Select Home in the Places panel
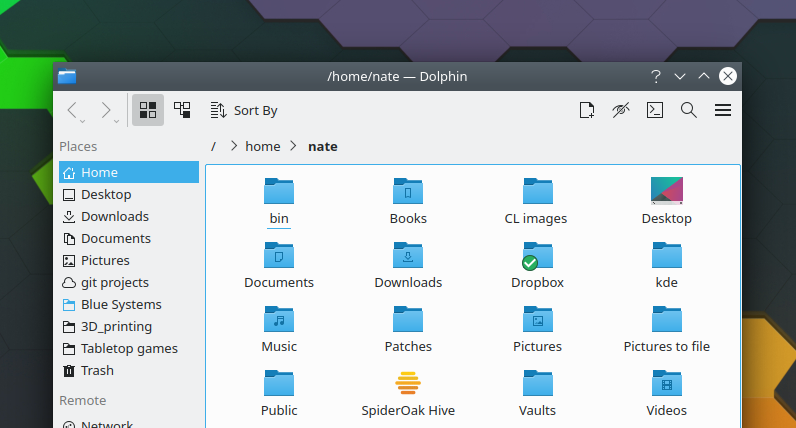Viewport: 796px width, 428px height. [129, 172]
